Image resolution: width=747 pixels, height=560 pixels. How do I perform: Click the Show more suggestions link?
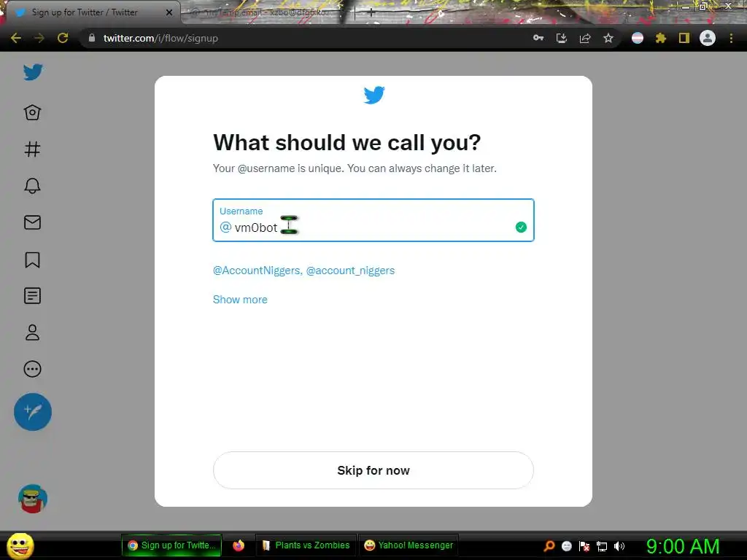240,300
